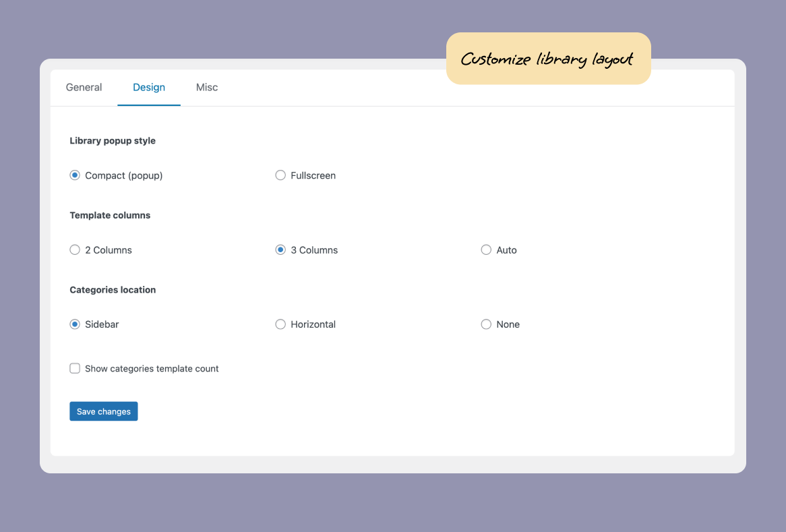Select the Compact (popup) style
786x532 pixels.
(75, 175)
